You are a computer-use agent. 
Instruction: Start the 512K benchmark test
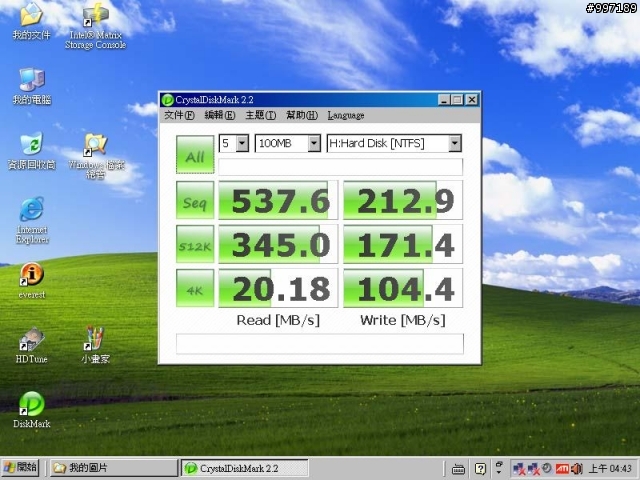click(x=195, y=244)
